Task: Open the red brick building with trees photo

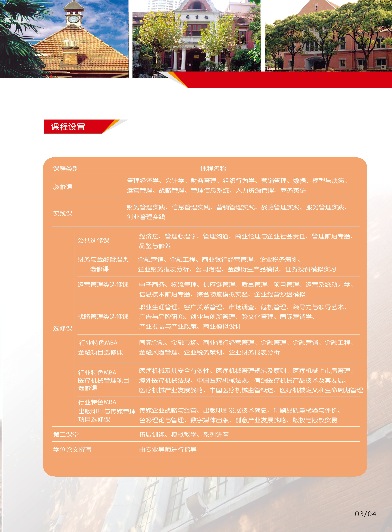Action: pos(329,36)
